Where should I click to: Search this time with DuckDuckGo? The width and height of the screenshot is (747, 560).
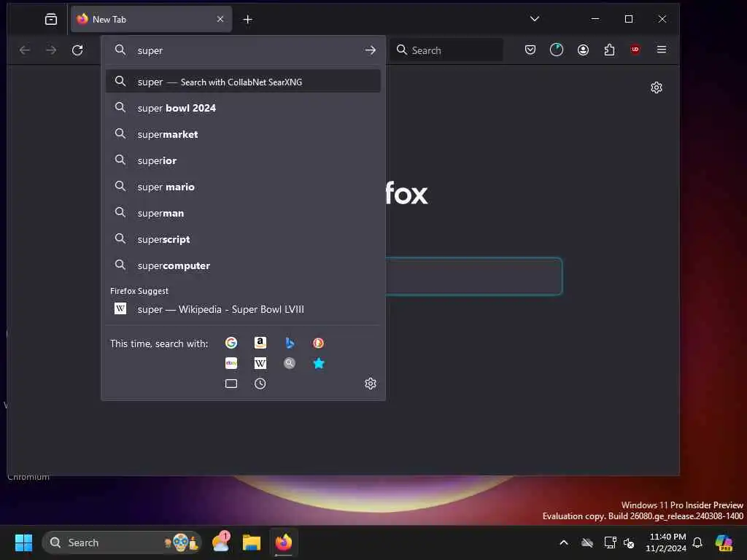pyautogui.click(x=318, y=343)
